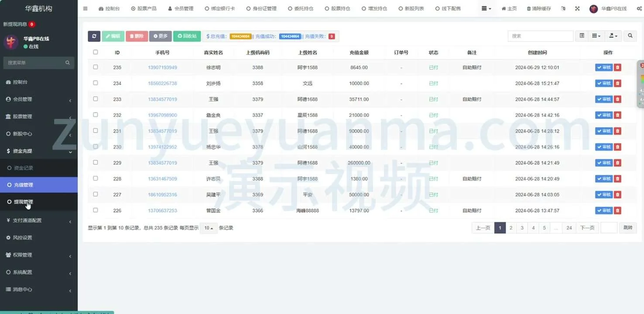Open settings gears icon at top right
The width and height of the screenshot is (644, 314).
point(639,9)
